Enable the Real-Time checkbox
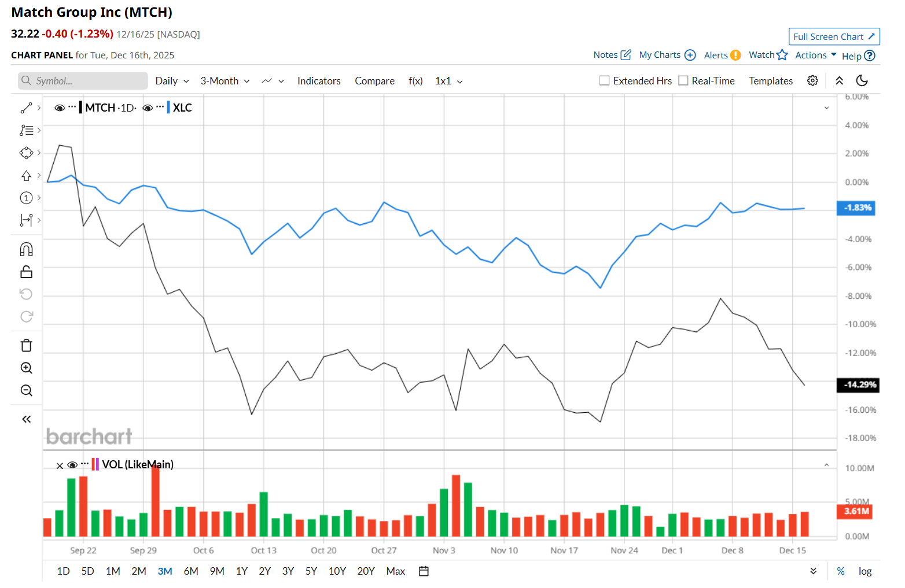 [x=683, y=81]
